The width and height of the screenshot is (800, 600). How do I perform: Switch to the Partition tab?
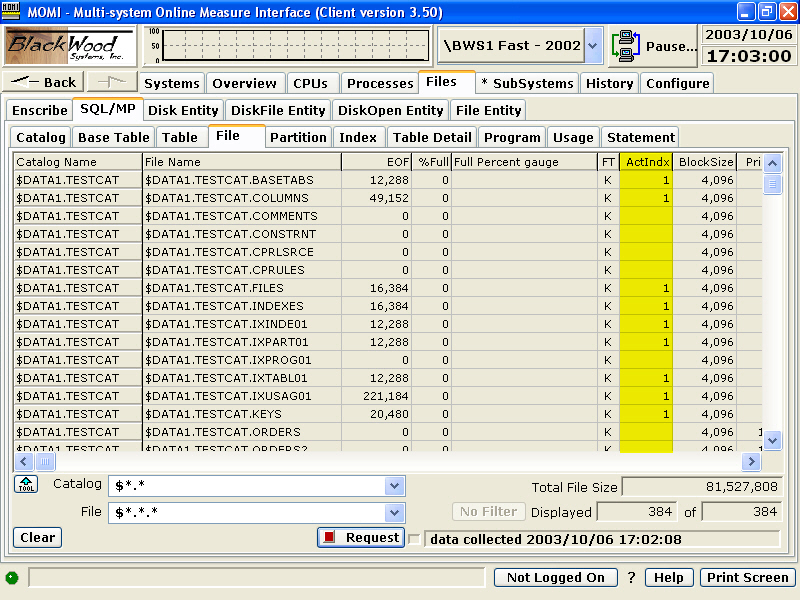click(x=298, y=137)
